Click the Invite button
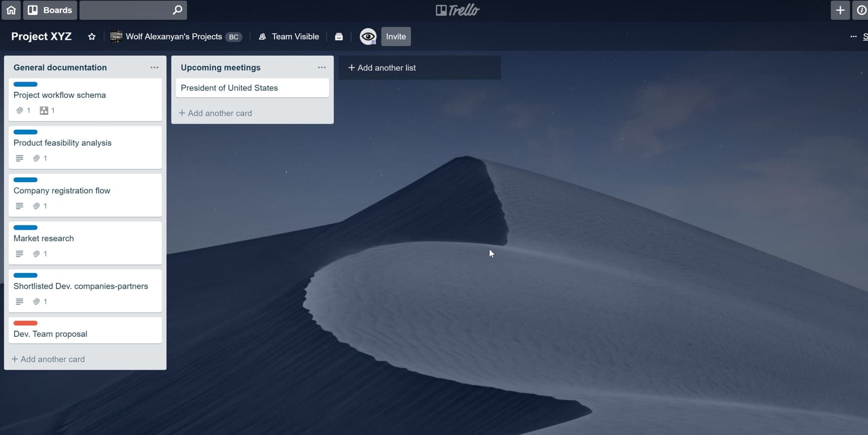The width and height of the screenshot is (868, 435). (396, 36)
